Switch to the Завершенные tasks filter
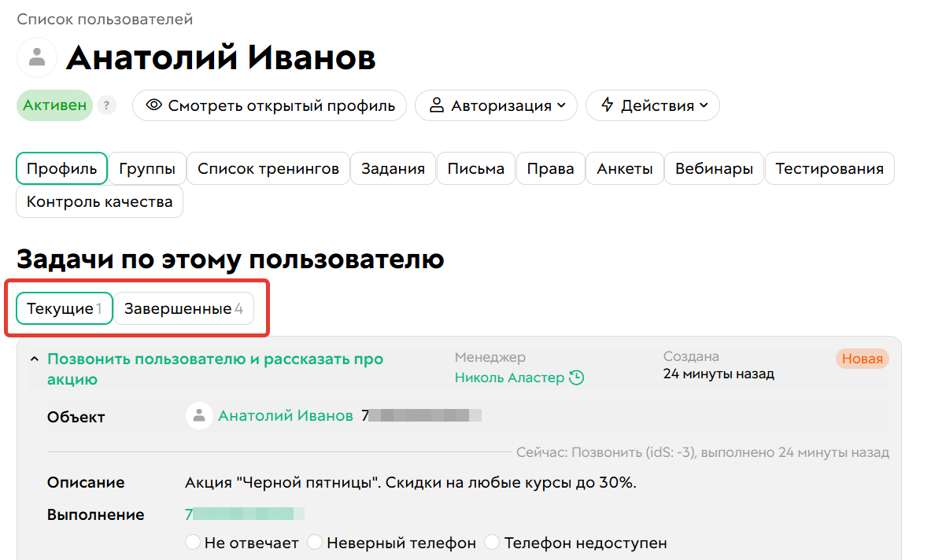The height and width of the screenshot is (560, 931). click(x=183, y=308)
